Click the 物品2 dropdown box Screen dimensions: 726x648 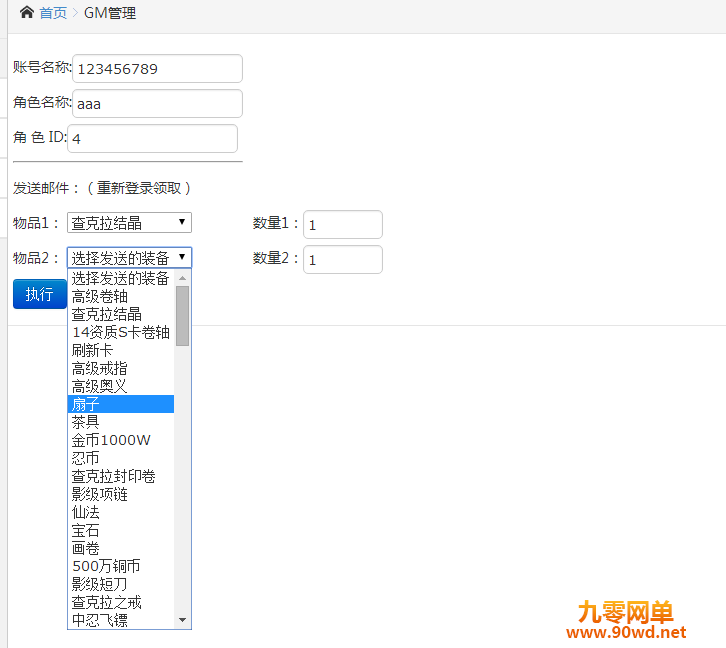pos(129,257)
